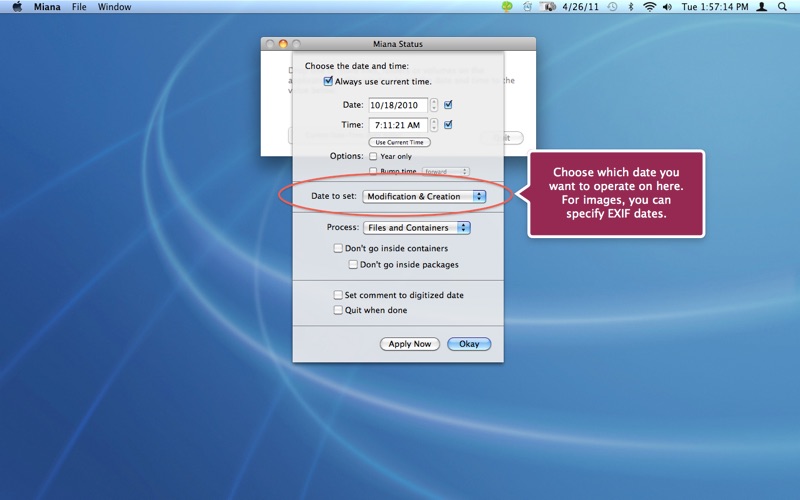The image size is (800, 500).
Task: Click the Date input field
Action: (x=398, y=105)
